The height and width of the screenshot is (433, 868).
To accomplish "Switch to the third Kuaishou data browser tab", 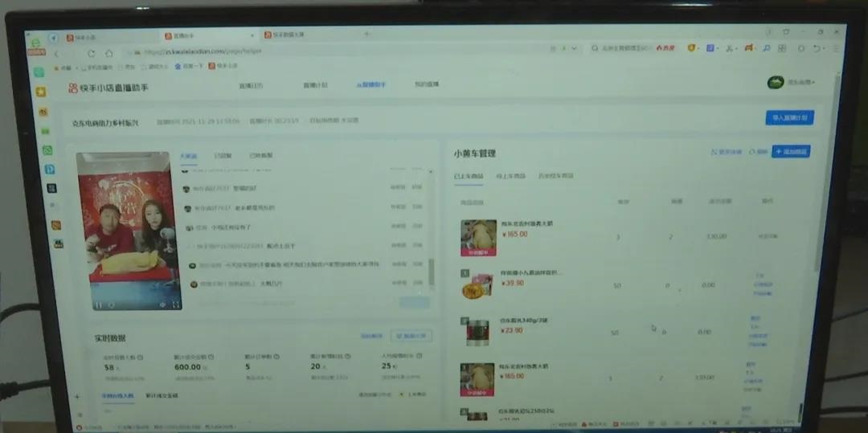I will point(310,35).
